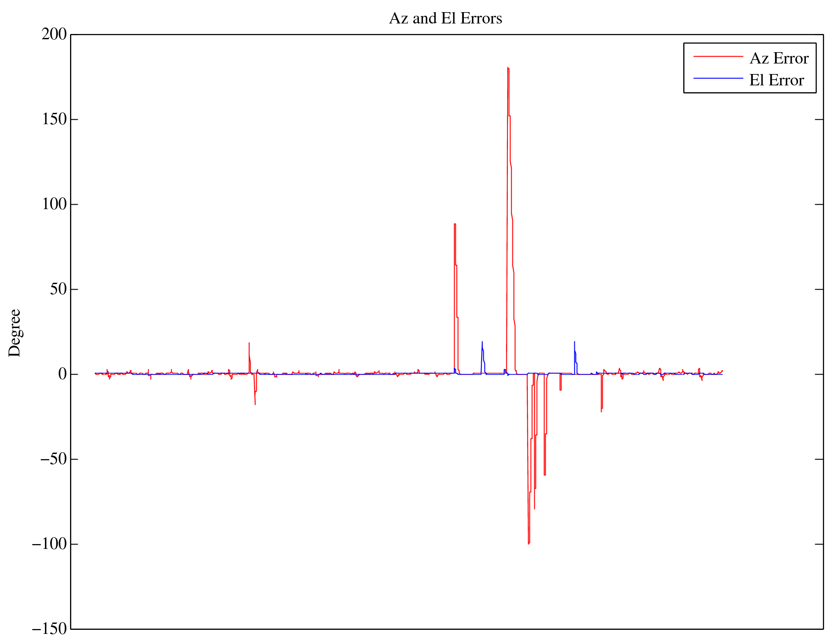The image size is (835, 644).
Task: Click the red dip reaching about −60 degrees
Action: click(x=545, y=474)
